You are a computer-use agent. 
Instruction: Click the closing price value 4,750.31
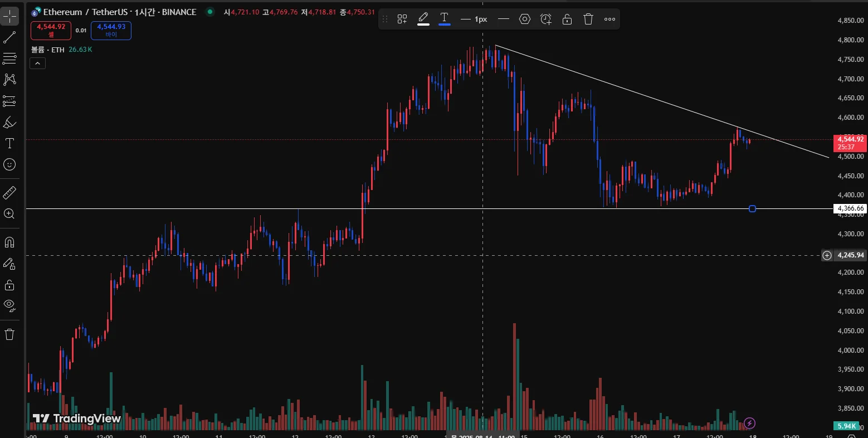tap(361, 12)
